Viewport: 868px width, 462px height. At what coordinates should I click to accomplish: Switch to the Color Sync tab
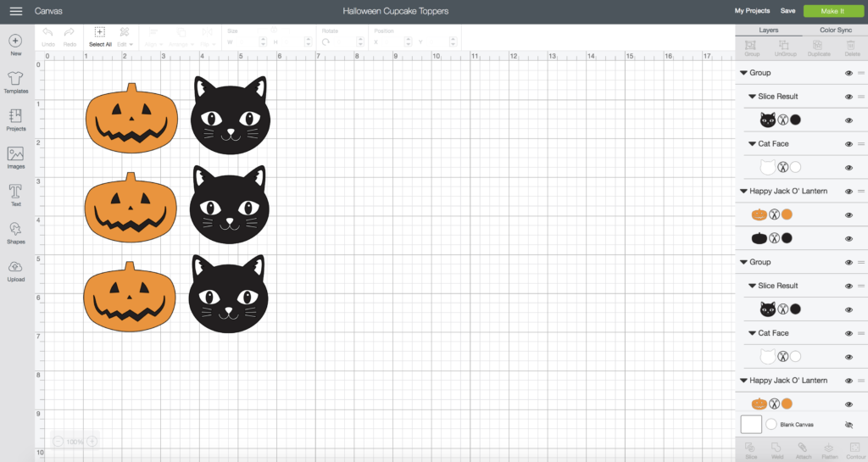click(835, 30)
